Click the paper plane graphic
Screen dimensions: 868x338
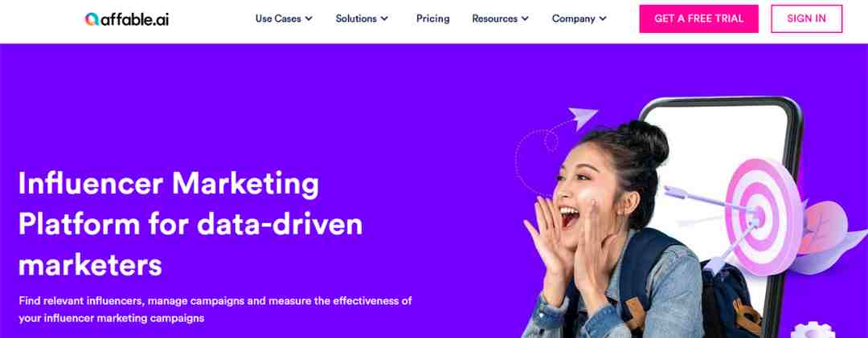583,118
